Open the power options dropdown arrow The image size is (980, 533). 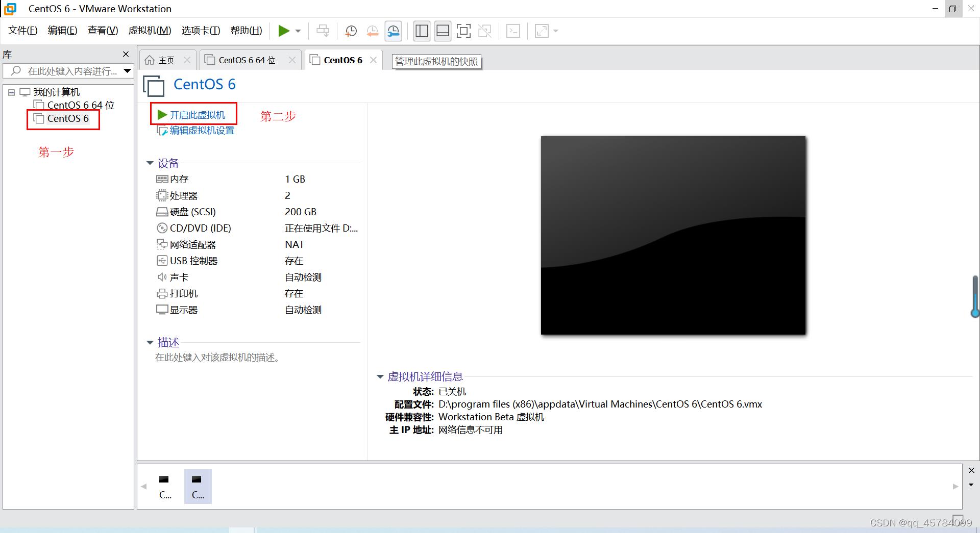(x=298, y=31)
